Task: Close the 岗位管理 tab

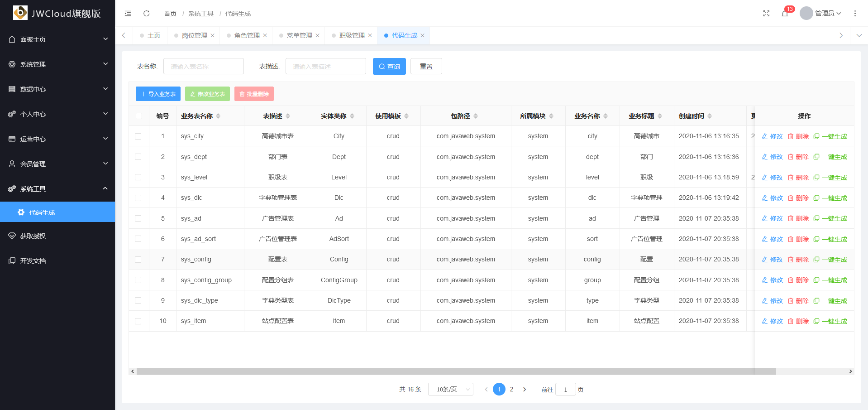Action: [x=213, y=35]
